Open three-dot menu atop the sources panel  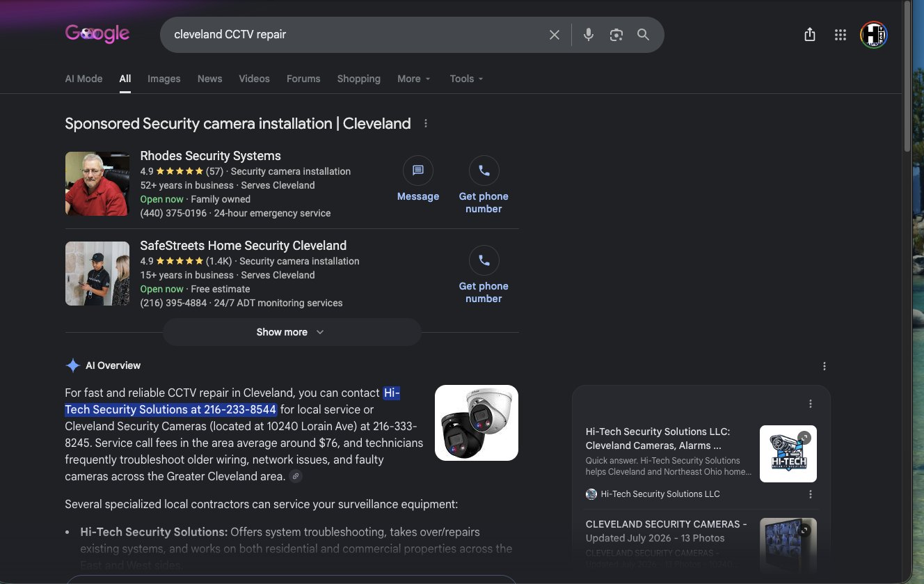(811, 404)
